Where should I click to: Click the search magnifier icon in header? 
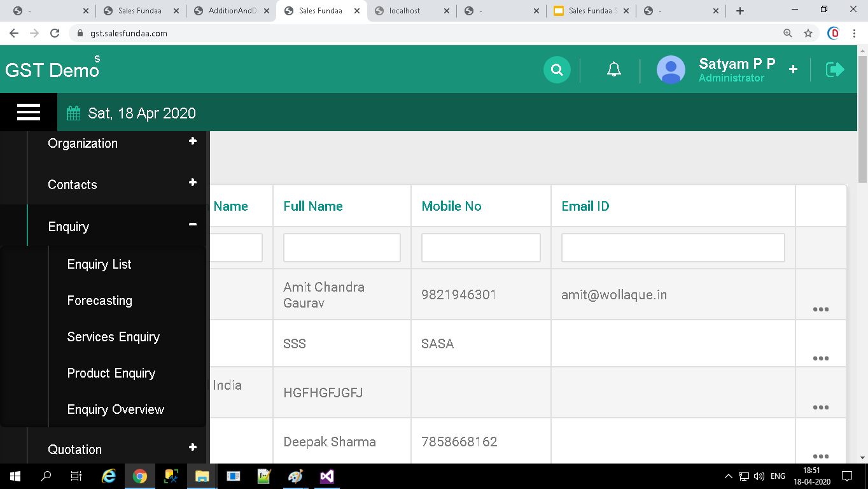point(557,70)
